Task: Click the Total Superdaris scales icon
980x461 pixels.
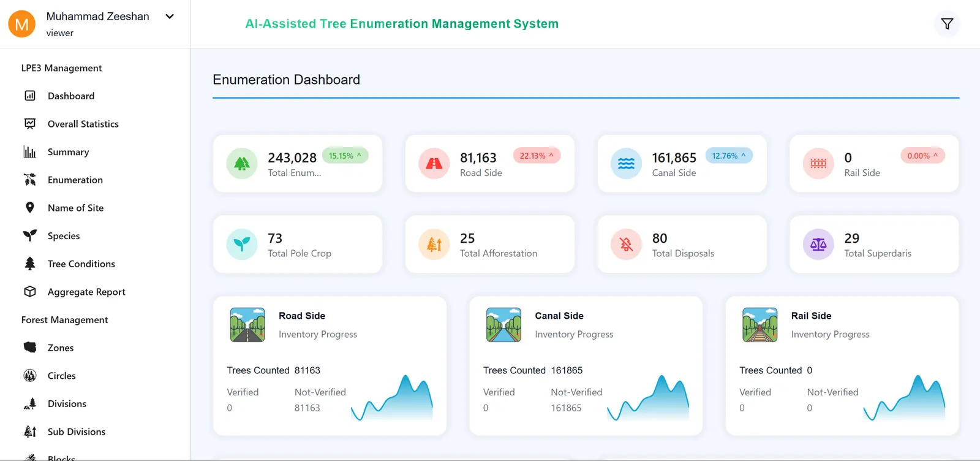Action: coord(818,244)
